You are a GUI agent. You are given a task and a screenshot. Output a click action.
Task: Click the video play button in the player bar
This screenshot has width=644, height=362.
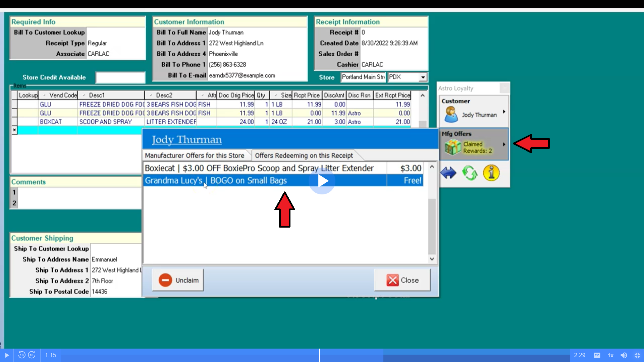tap(7, 355)
